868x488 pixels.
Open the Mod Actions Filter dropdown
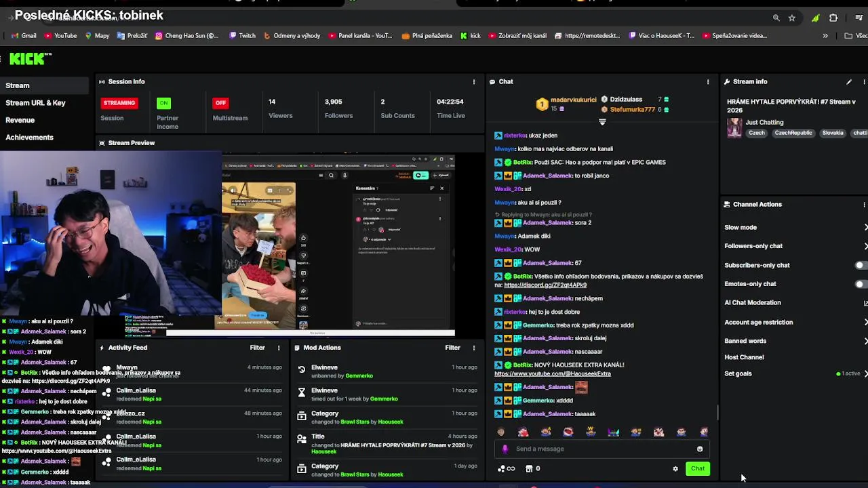tap(452, 348)
